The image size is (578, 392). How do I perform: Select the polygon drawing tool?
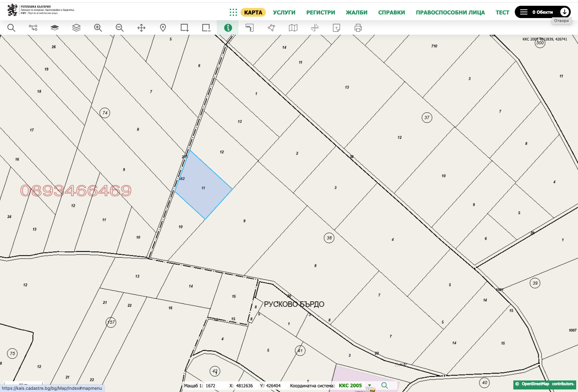(x=271, y=28)
